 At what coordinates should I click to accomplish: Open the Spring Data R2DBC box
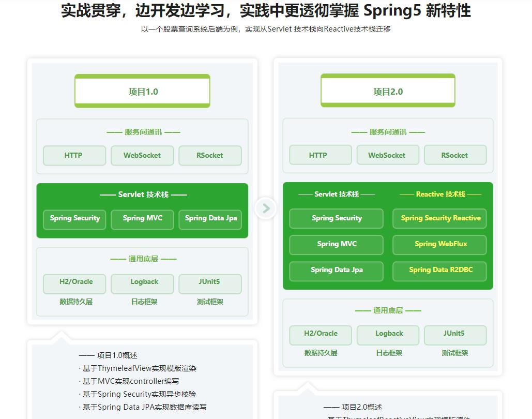coord(440,270)
